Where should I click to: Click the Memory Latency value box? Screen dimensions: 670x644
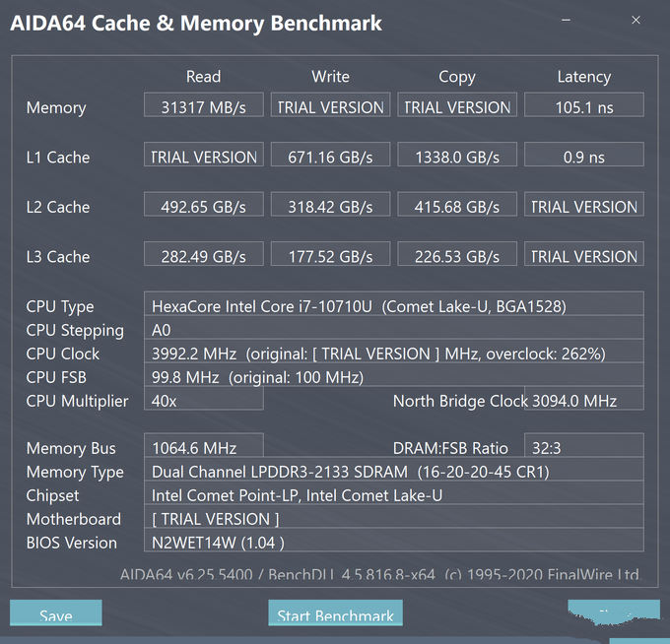[583, 104]
